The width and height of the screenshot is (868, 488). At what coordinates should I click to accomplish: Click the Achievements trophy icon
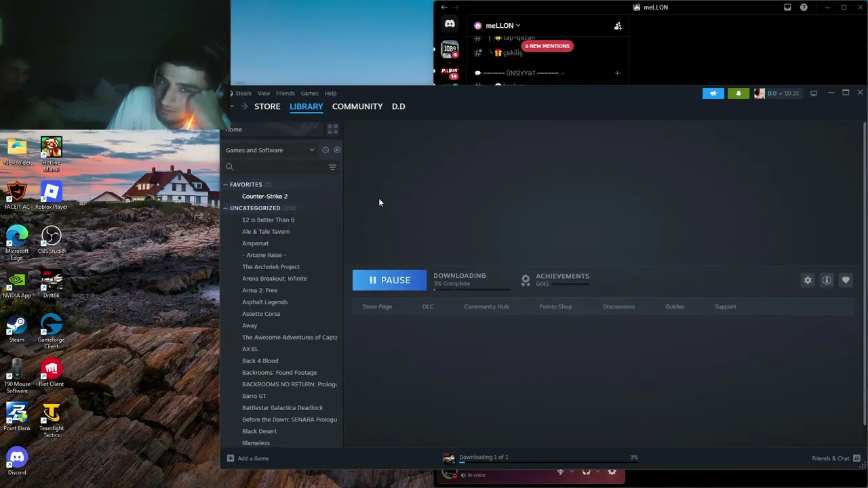pyautogui.click(x=526, y=280)
